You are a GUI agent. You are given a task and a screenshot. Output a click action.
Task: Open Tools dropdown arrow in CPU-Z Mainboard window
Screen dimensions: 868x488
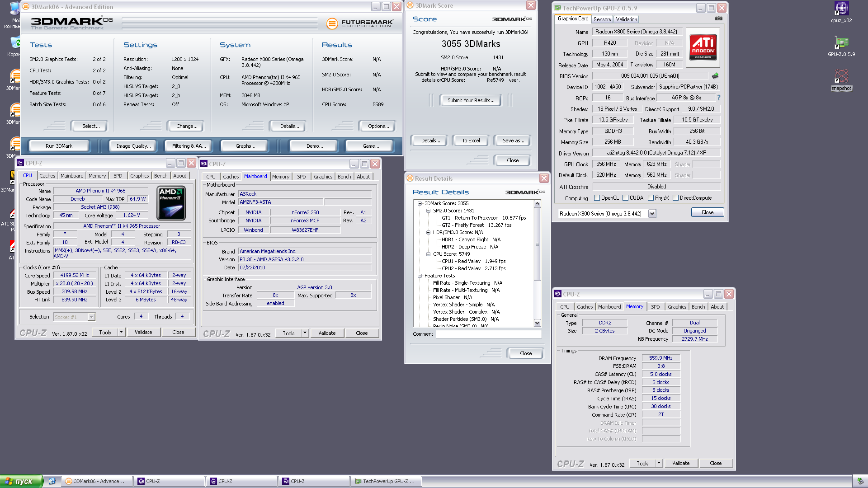point(305,333)
